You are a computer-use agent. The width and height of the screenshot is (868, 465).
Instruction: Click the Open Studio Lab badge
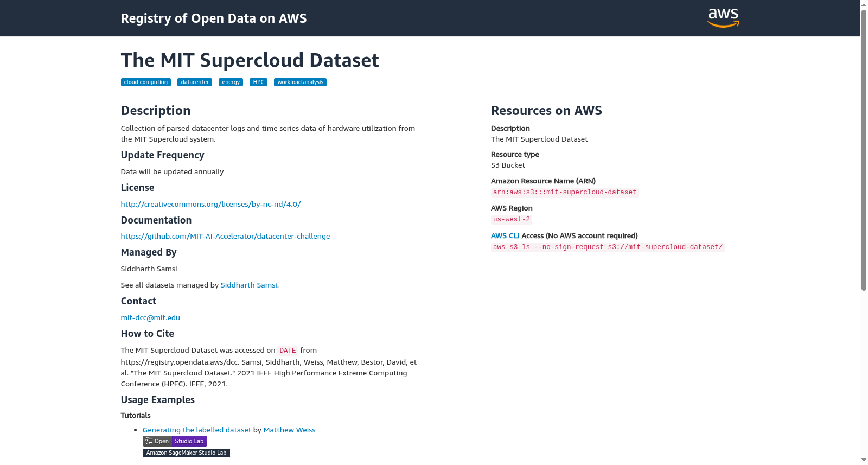coord(175,441)
